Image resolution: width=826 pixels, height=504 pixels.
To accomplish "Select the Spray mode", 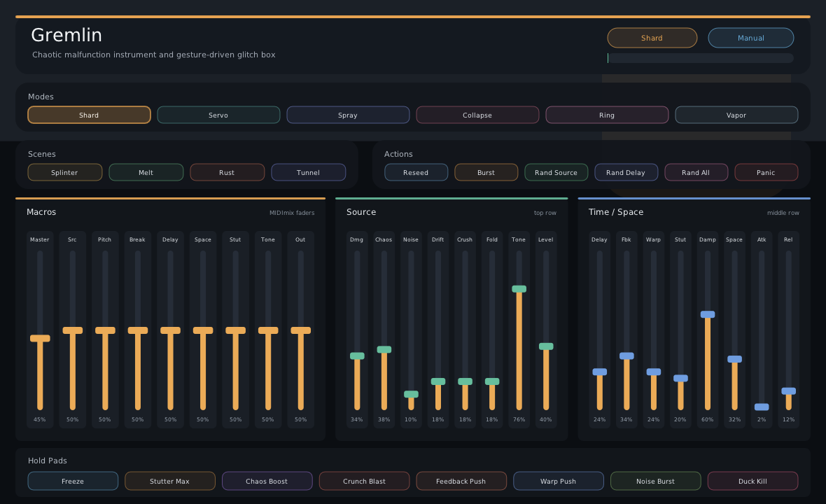I will [348, 115].
